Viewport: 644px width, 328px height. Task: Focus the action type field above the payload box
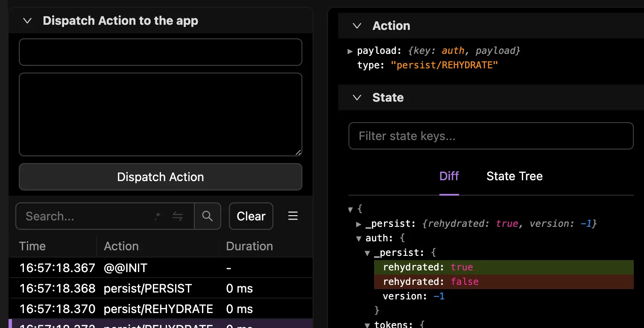pos(161,52)
